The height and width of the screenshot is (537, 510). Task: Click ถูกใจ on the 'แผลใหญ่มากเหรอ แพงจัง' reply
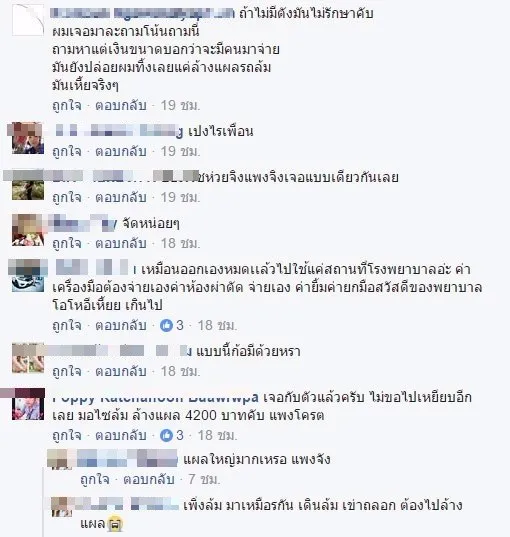coord(95,479)
